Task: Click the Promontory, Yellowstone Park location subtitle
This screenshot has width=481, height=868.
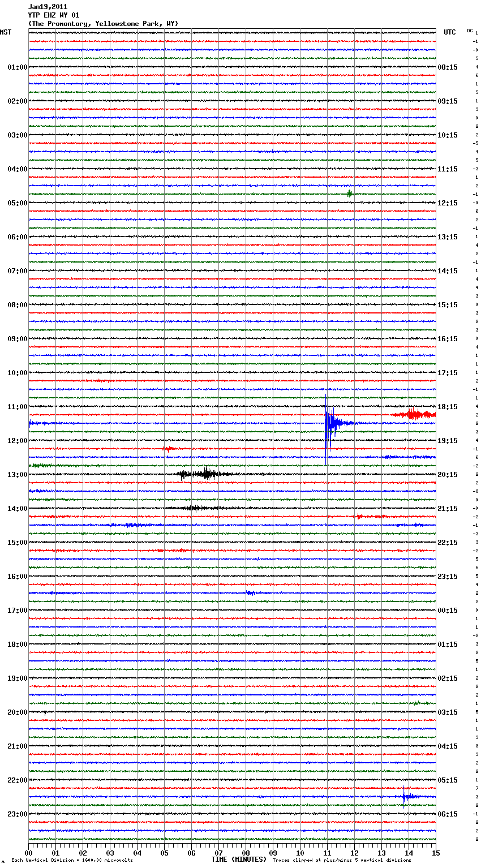Action: click(104, 24)
